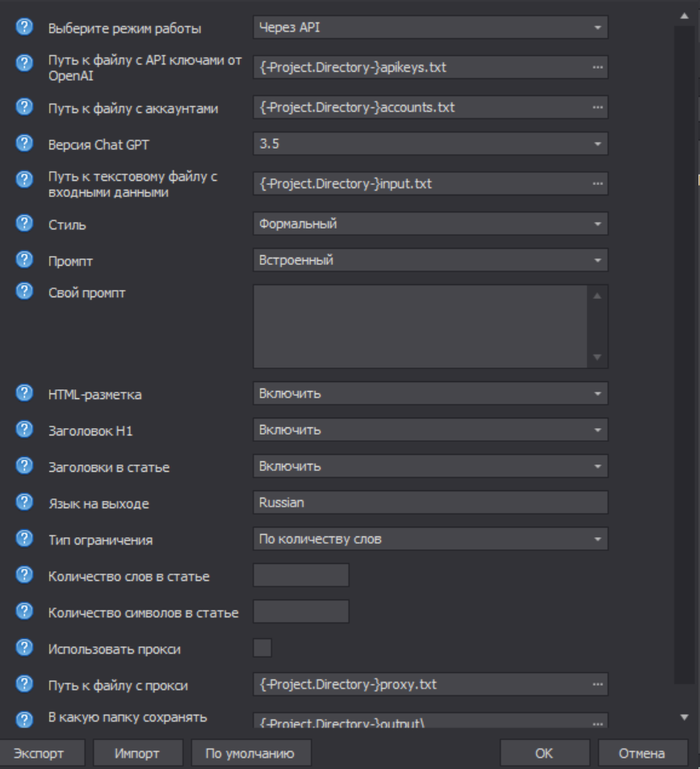
Task: Browse for the output folder path
Action: point(597,723)
